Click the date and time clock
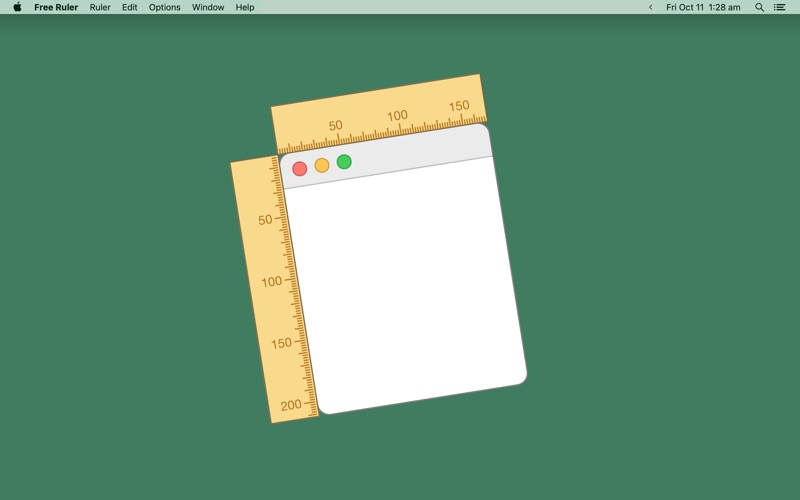This screenshot has height=500, width=800. pyautogui.click(x=703, y=7)
